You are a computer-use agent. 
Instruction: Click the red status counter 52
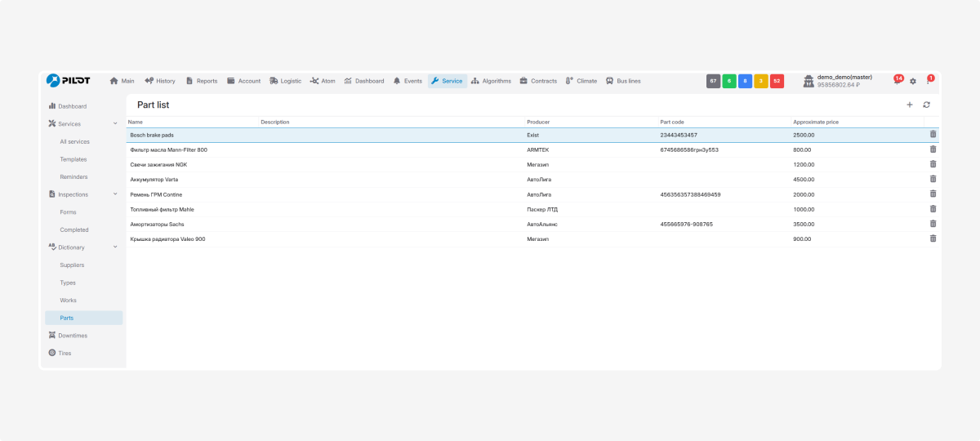(777, 81)
